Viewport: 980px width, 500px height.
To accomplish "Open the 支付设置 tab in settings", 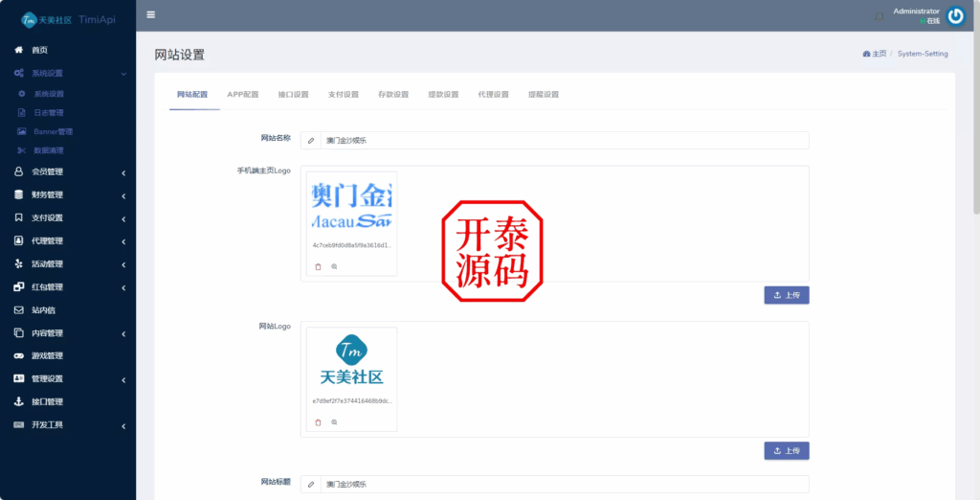I will pyautogui.click(x=344, y=95).
